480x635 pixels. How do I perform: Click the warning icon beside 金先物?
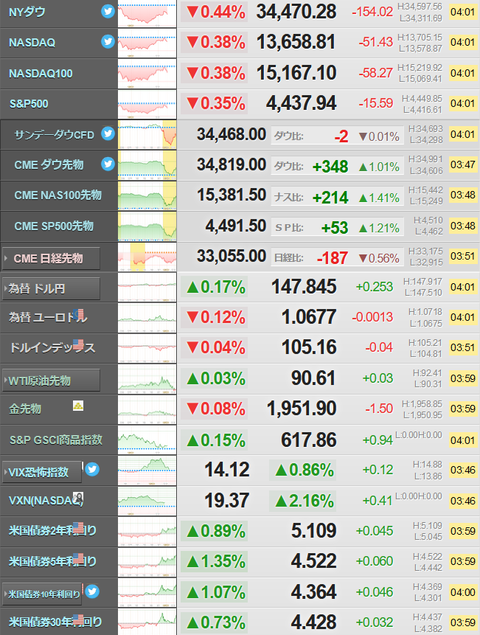coord(78,405)
